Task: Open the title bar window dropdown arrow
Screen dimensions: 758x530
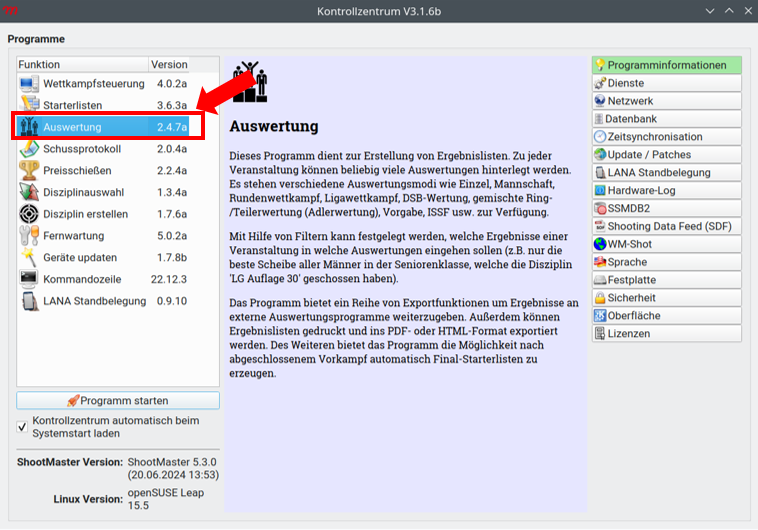Action: pyautogui.click(x=710, y=10)
